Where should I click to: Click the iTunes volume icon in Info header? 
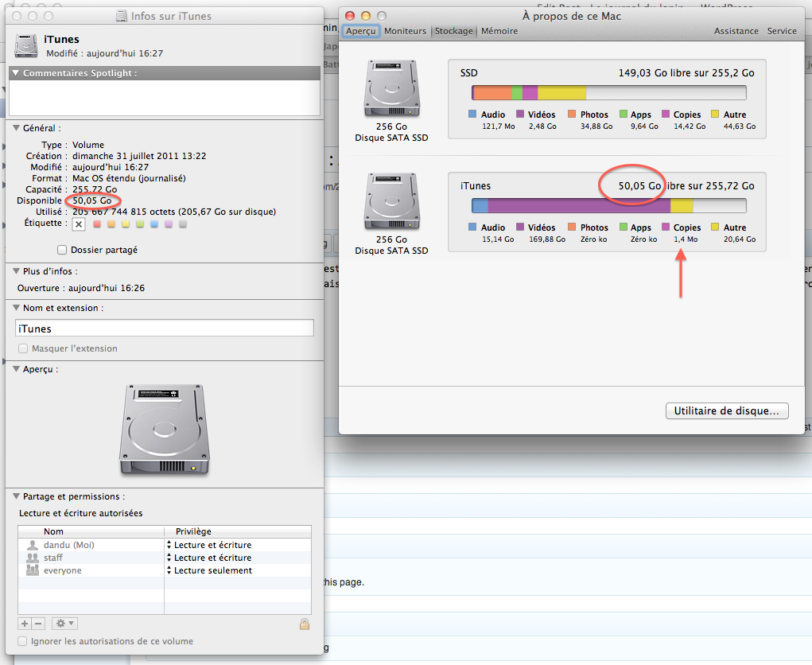tap(28, 45)
